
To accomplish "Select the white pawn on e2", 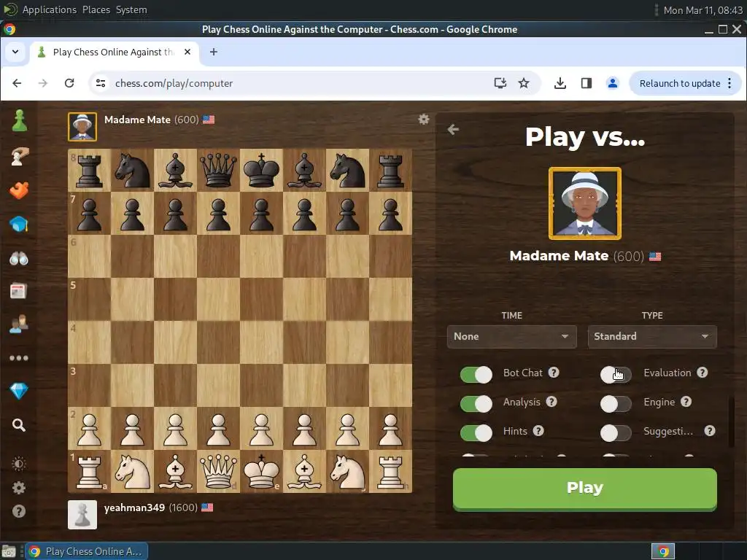I will point(262,429).
